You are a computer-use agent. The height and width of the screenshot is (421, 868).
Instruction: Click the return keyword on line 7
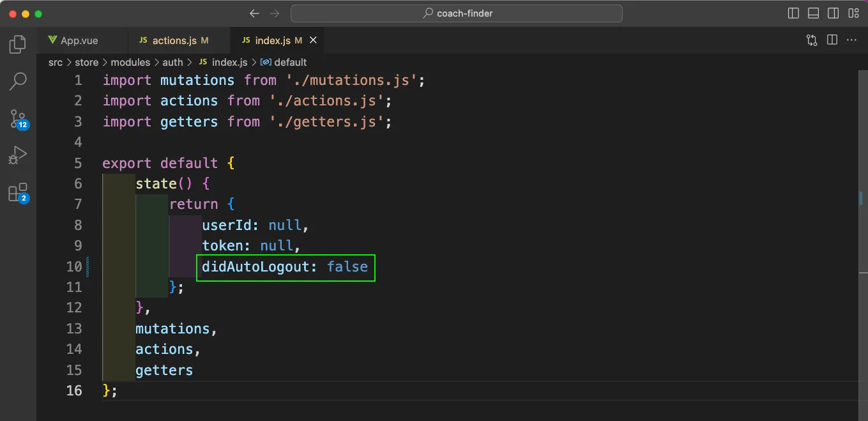(x=194, y=204)
